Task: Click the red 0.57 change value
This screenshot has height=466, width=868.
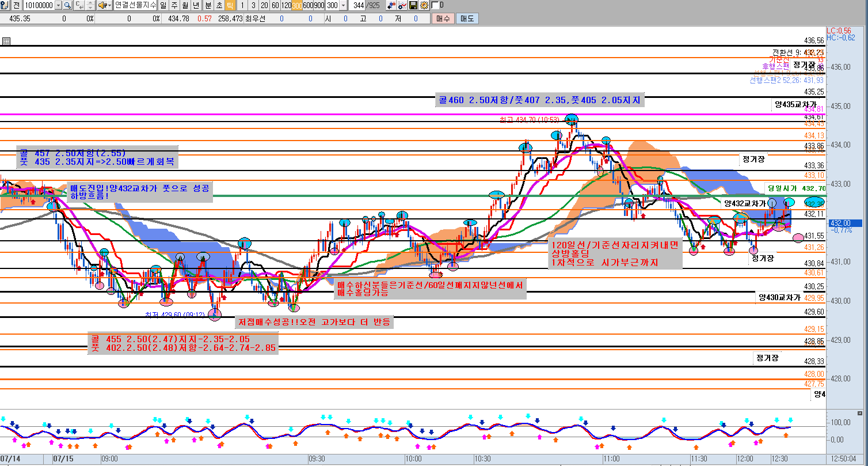Action: [x=204, y=18]
